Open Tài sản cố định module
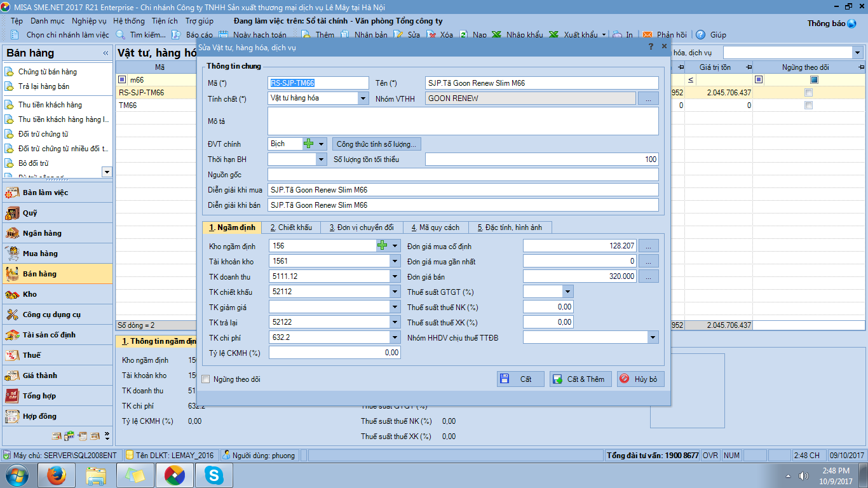This screenshot has height=488, width=868. (x=57, y=335)
